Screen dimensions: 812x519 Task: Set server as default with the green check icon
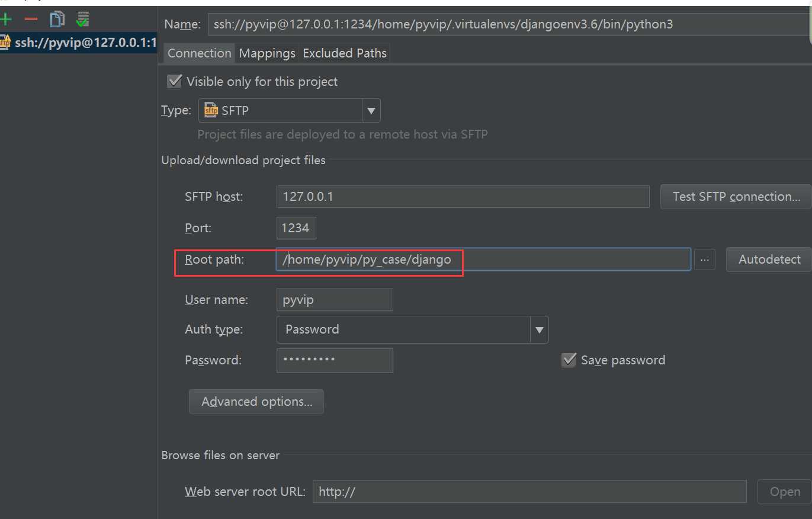tap(83, 20)
